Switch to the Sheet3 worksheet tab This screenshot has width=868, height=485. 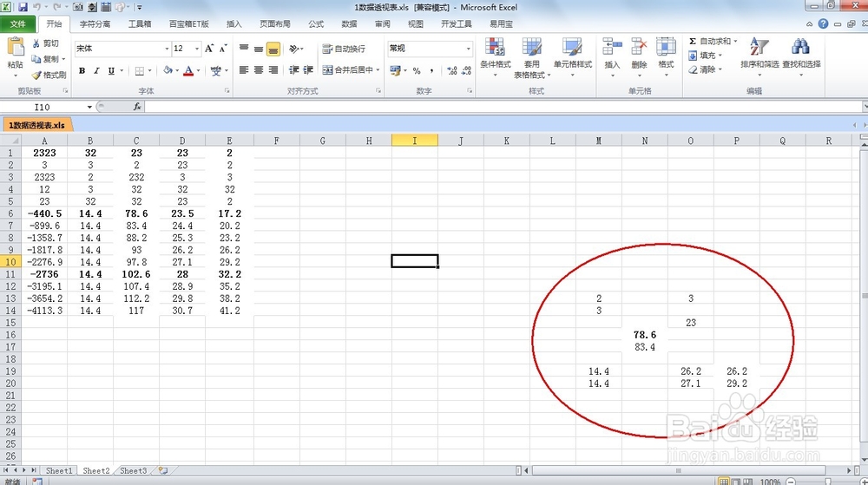coord(134,470)
